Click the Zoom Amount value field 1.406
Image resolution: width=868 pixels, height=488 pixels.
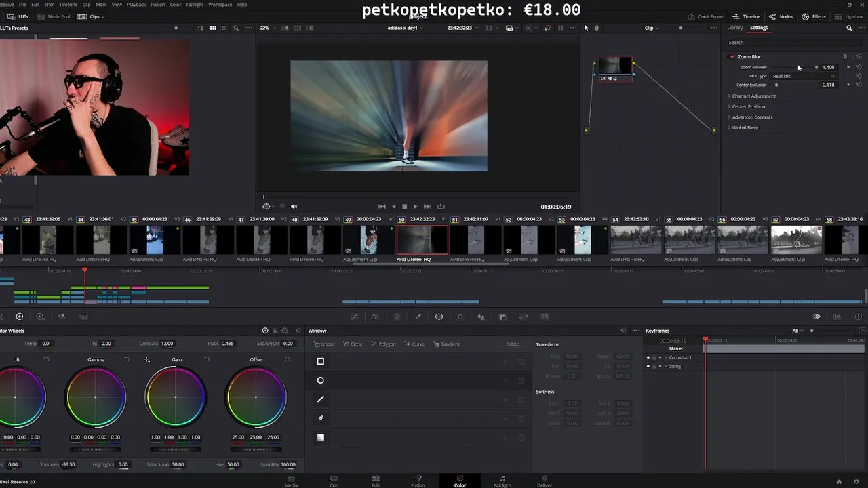click(x=829, y=67)
